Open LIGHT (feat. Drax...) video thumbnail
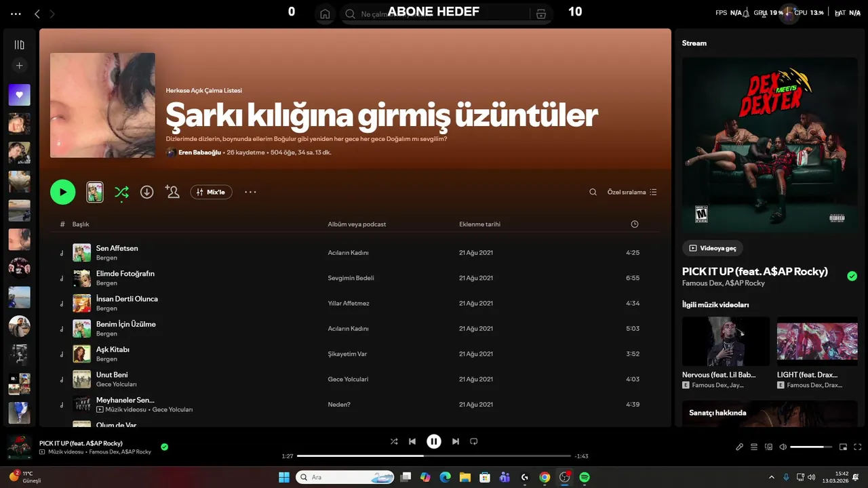 (817, 342)
